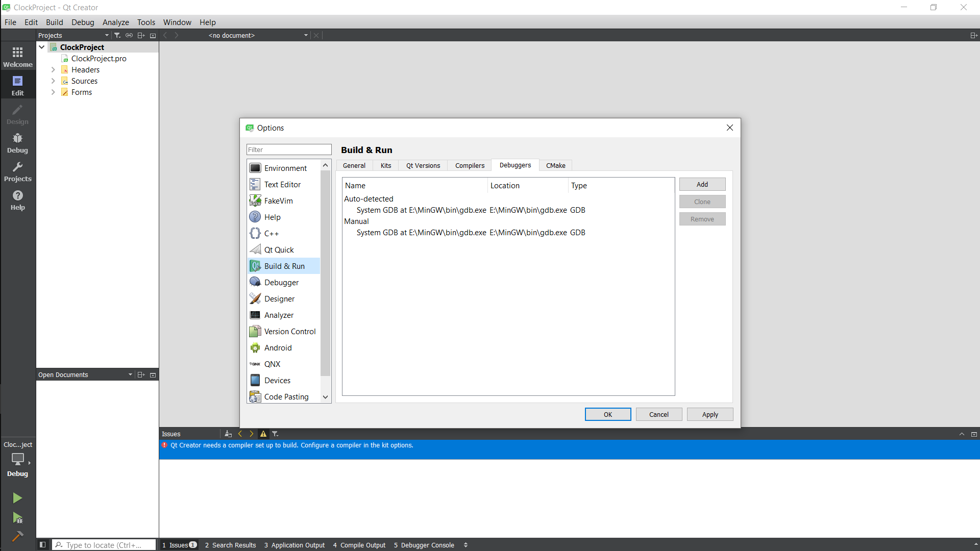This screenshot has height=551, width=980.
Task: Switch to the General tab
Action: tap(354, 165)
